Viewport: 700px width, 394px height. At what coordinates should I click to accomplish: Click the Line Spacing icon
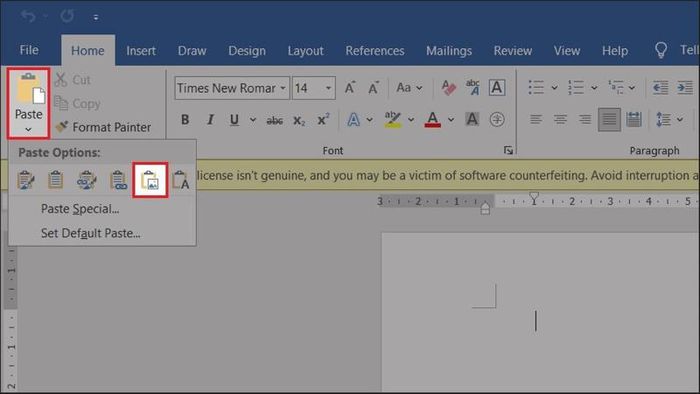click(663, 119)
